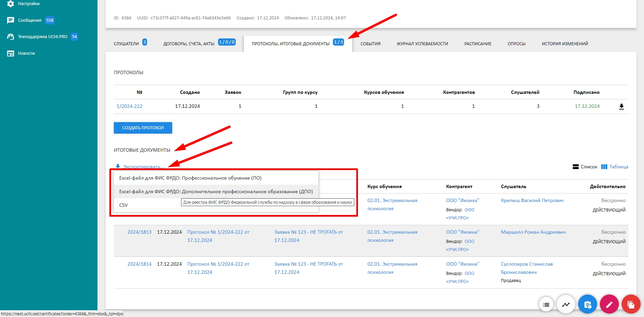644x317 pixels.
Task: Click the Слушатель column header
Action: 514,186
